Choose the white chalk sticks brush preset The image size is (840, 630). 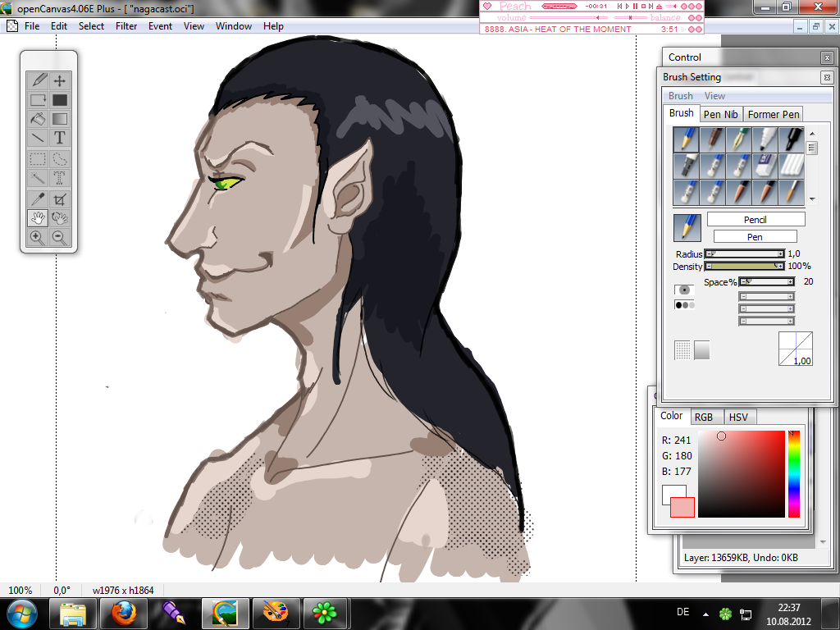tap(792, 166)
